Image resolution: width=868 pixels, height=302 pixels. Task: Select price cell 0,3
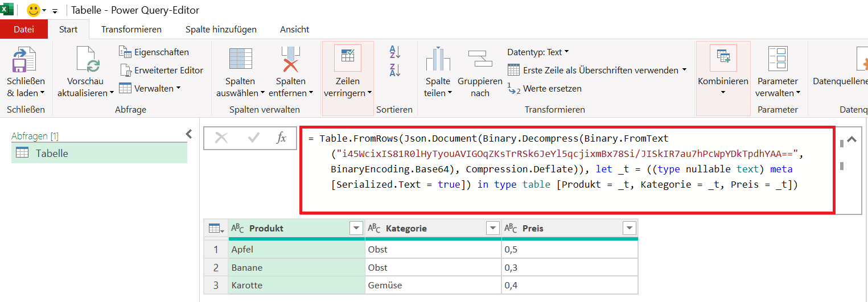tap(570, 267)
